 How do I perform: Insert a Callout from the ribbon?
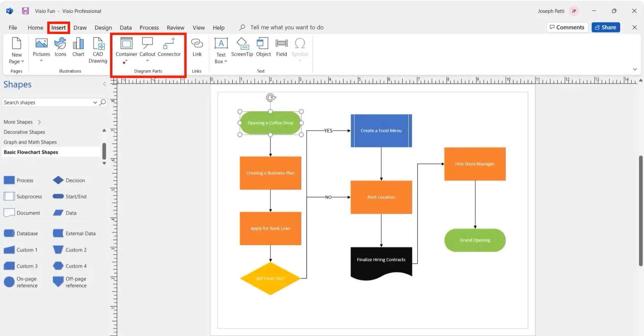[x=147, y=44]
